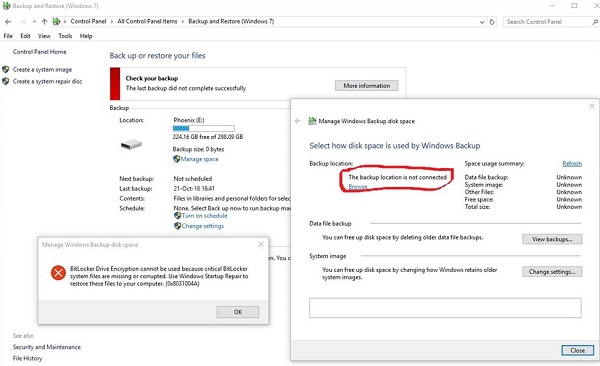Open the Tools menu

coord(65,36)
